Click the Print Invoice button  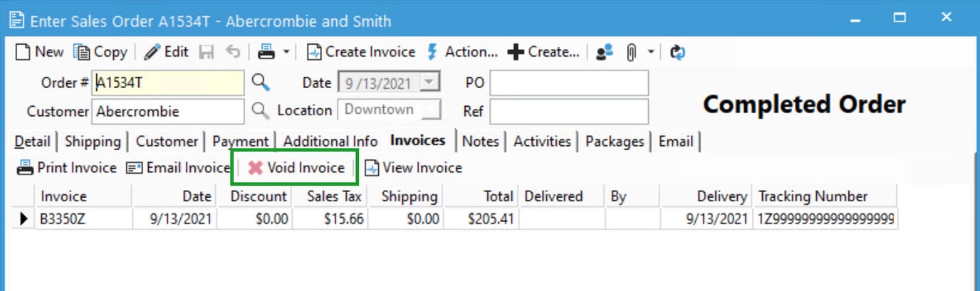click(67, 168)
